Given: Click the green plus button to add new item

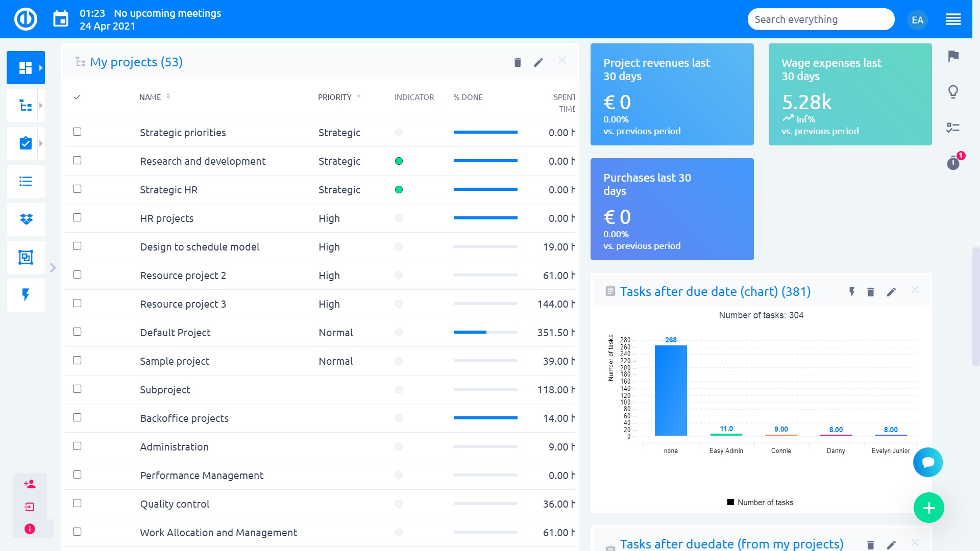Looking at the screenshot, I should 928,507.
